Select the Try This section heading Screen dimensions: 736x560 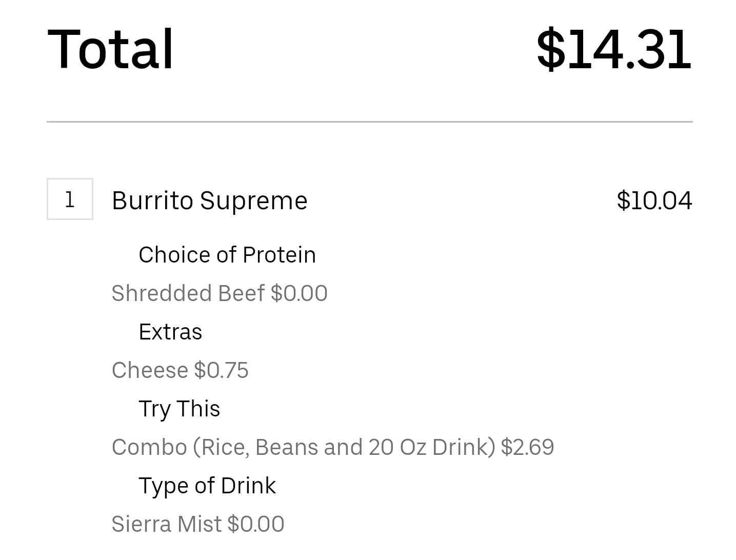point(179,409)
